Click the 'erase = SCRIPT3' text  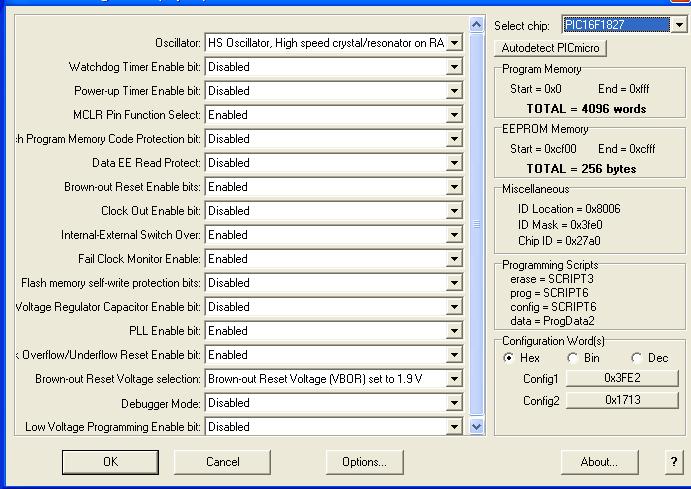coord(552,279)
